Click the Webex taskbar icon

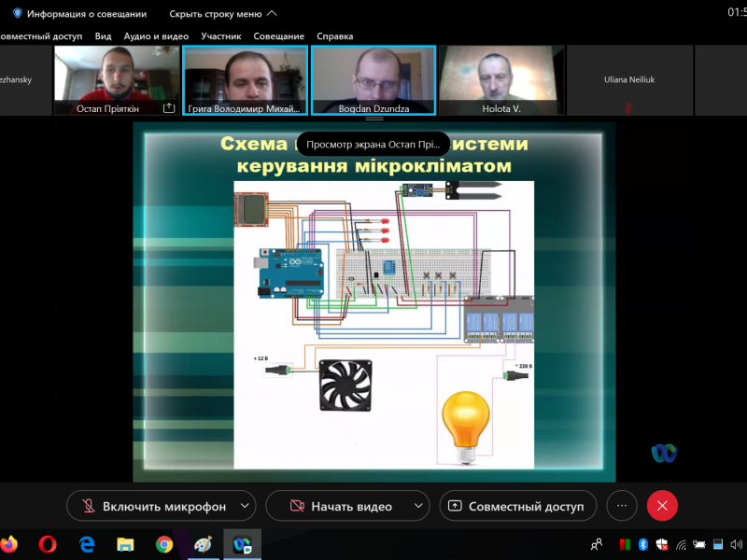click(242, 543)
